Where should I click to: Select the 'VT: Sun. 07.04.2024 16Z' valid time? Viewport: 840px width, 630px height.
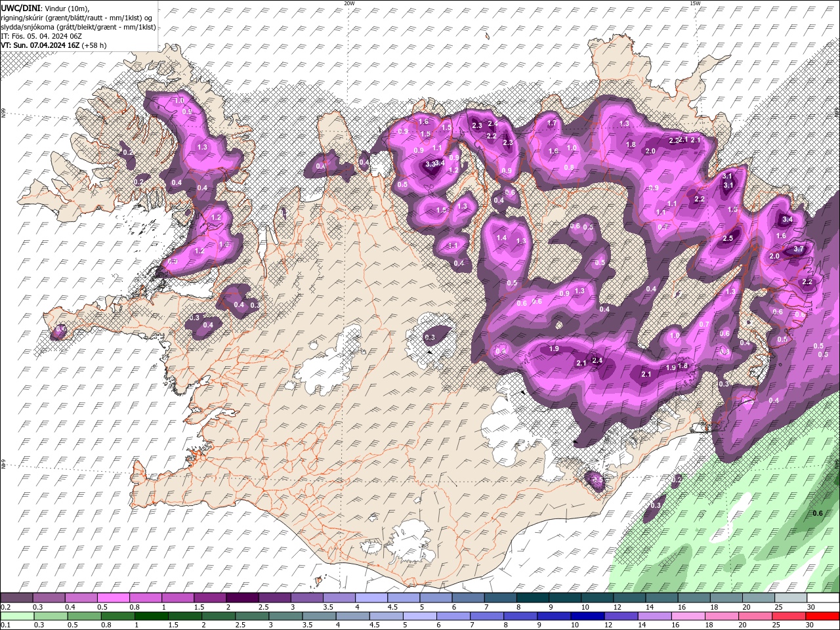pos(41,45)
